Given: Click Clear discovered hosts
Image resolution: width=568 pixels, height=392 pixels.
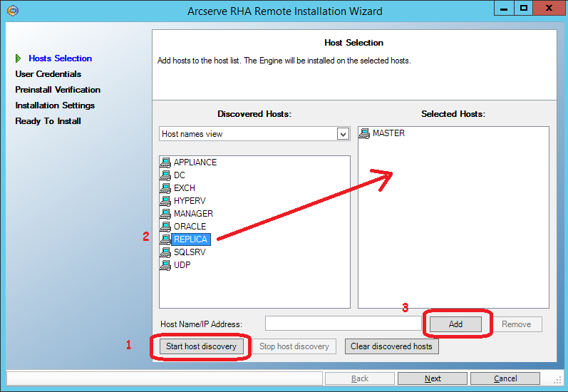Looking at the screenshot, I should coord(391,346).
